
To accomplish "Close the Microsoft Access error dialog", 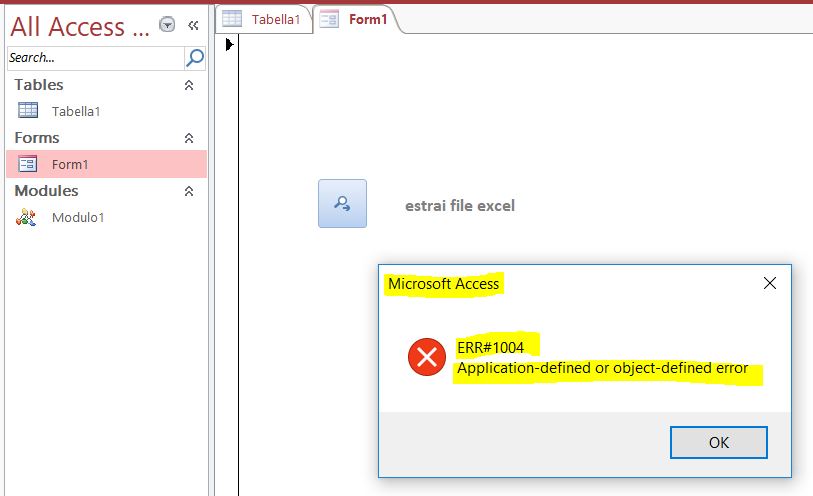I will tap(770, 283).
